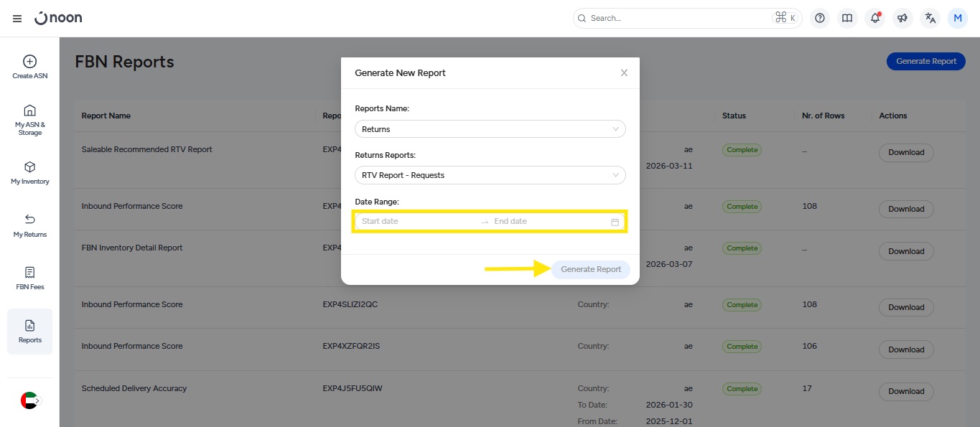Download the Saleable Recommended RTV Report
The image size is (980, 427).
[905, 152]
